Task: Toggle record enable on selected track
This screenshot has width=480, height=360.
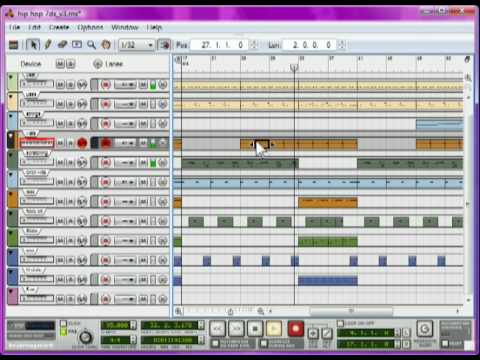Action: click(82, 143)
